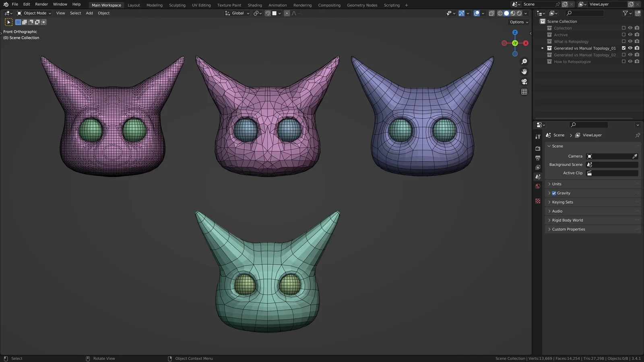Screen dimensions: 644x362
Task: Open the Render properties tab
Action: tap(538, 148)
